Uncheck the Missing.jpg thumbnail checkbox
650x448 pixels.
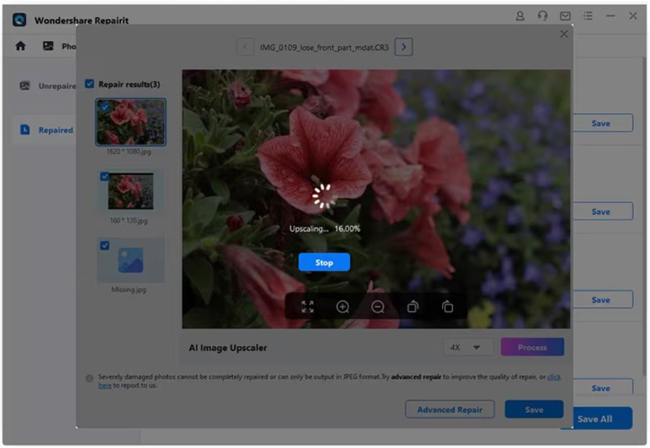click(105, 245)
